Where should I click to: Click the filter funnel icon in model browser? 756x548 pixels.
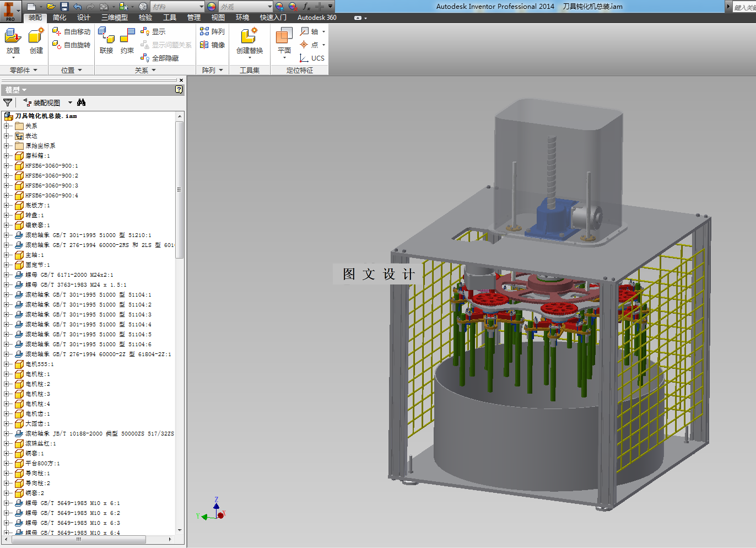(8, 103)
